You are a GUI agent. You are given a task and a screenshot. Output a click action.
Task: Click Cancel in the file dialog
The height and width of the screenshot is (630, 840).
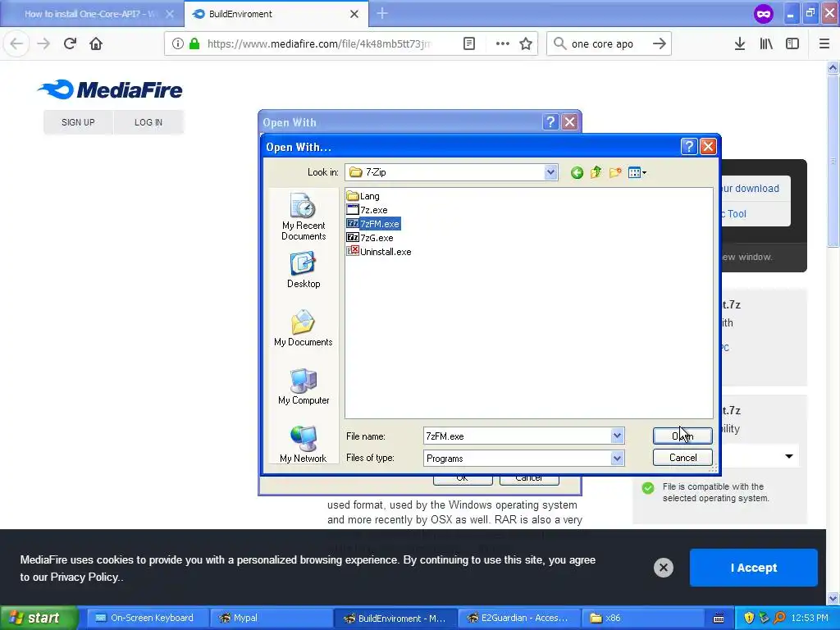(682, 458)
